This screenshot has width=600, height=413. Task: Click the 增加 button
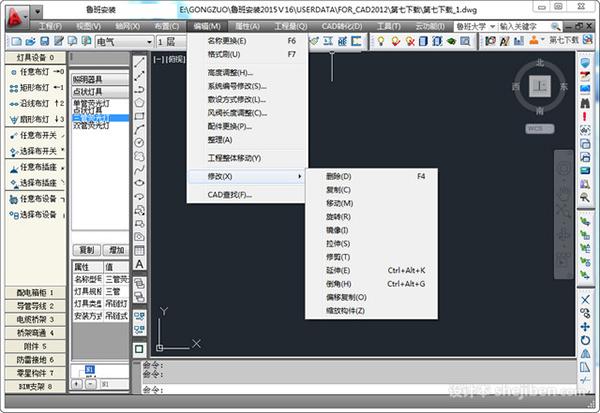tap(116, 250)
